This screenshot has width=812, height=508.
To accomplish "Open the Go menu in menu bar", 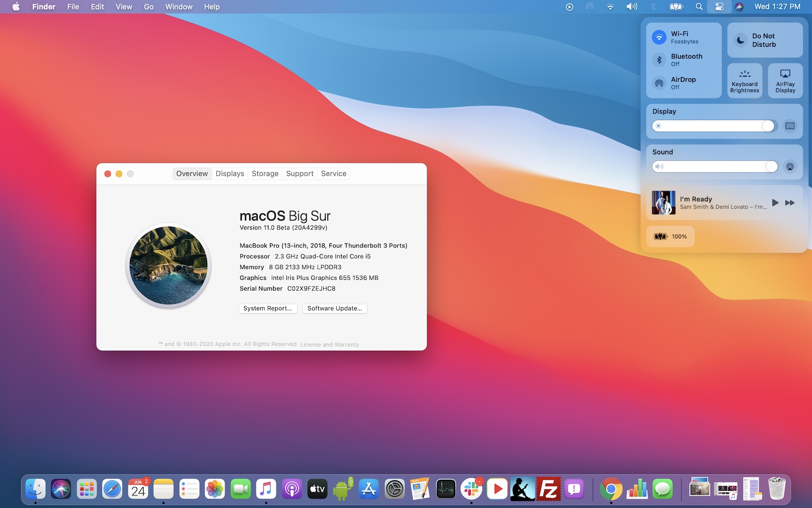I will (x=148, y=7).
